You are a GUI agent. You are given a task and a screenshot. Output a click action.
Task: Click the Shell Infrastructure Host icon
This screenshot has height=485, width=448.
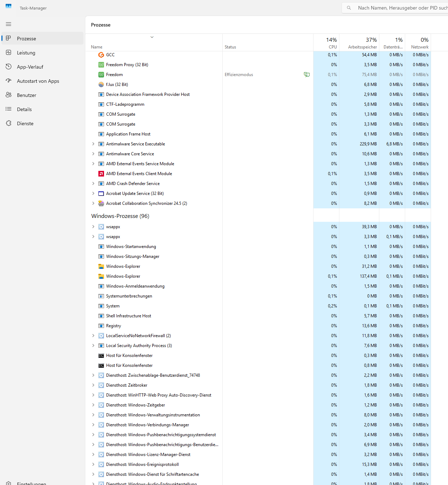point(101,316)
